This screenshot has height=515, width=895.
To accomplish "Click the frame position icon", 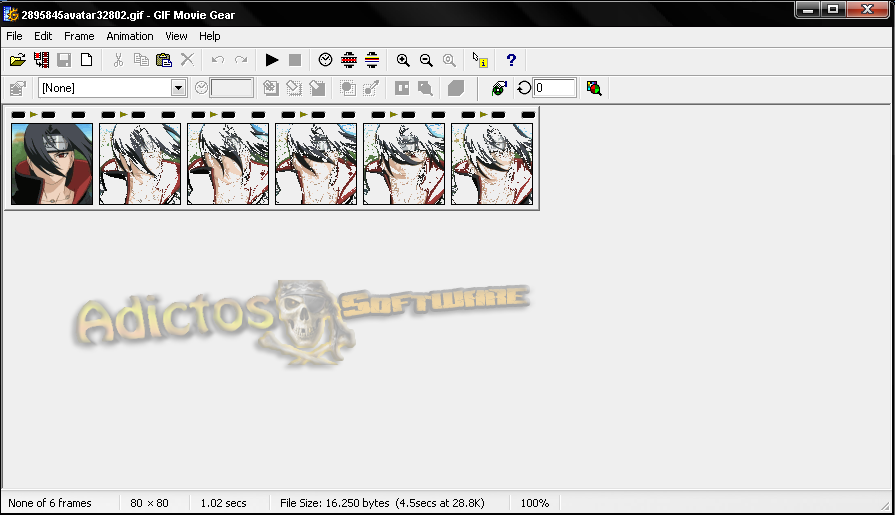I will tap(402, 88).
